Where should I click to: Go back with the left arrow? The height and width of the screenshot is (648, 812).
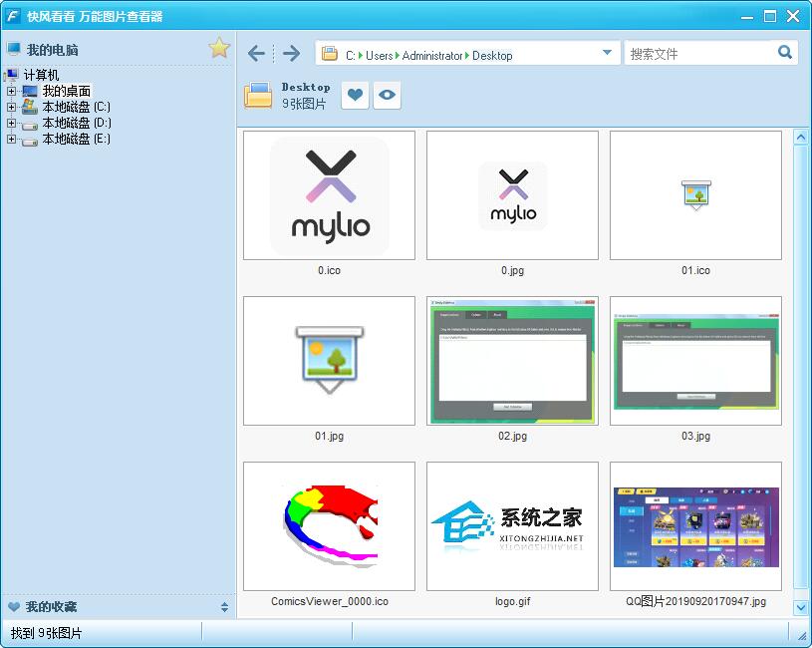(257, 53)
